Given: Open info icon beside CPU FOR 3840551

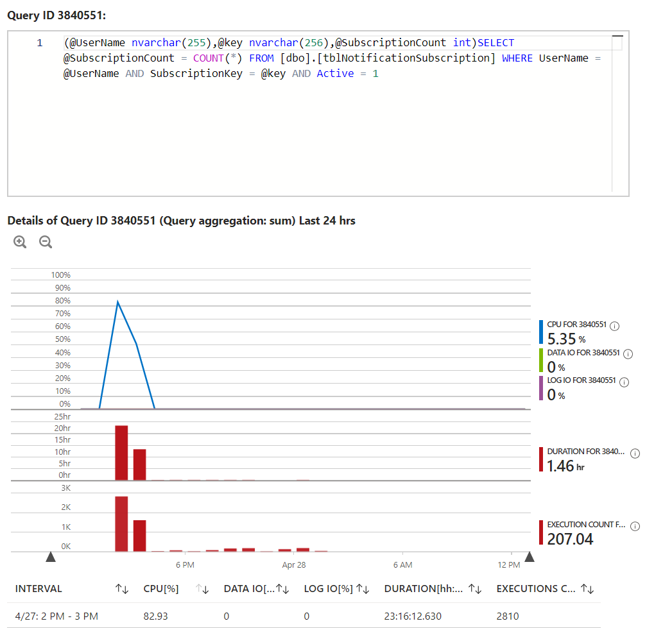Looking at the screenshot, I should (614, 326).
